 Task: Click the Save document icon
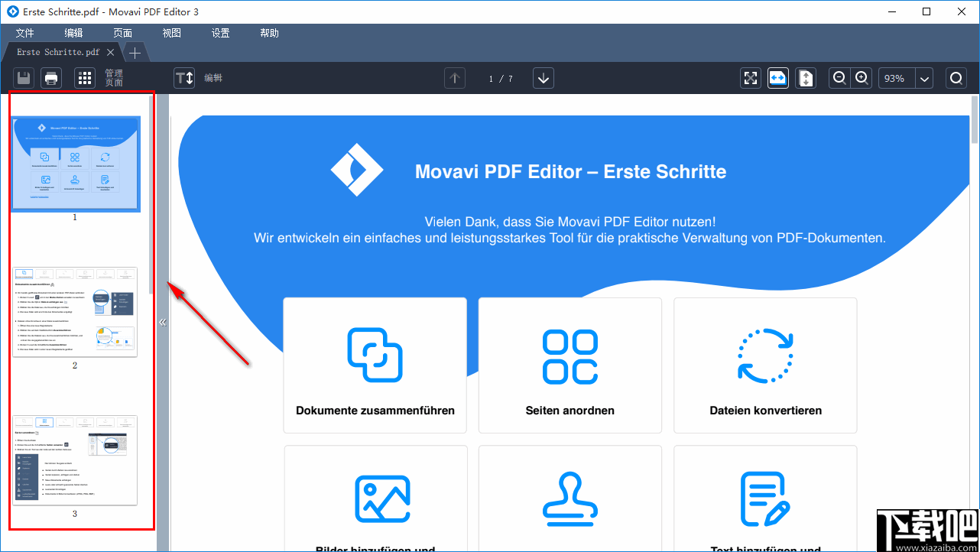23,77
